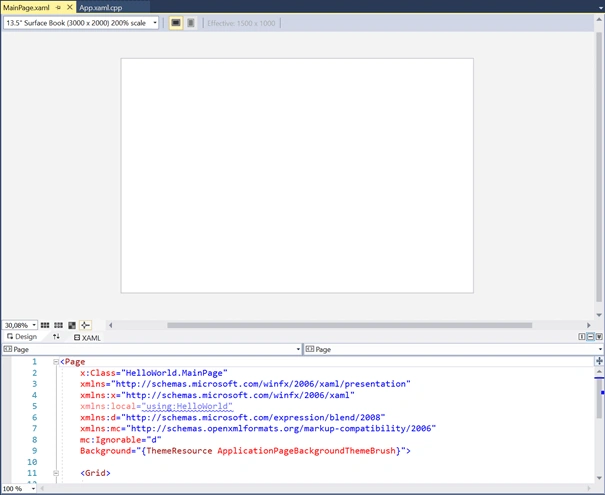Click the designer scroll up arrow
The image size is (605, 495).
599,19
